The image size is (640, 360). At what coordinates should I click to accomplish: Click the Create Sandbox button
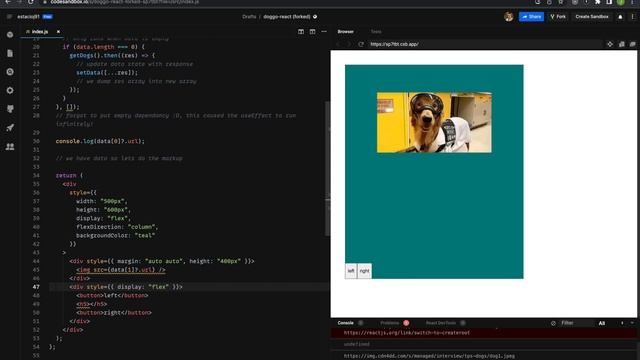pos(592,17)
